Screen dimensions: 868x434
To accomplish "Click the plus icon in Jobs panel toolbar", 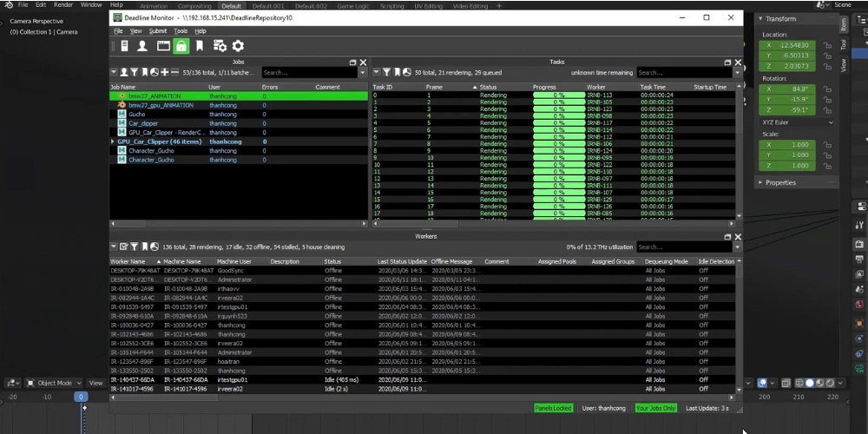I will [164, 73].
